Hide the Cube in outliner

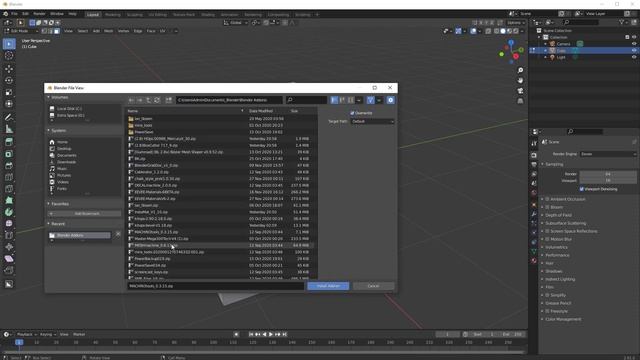click(634, 51)
